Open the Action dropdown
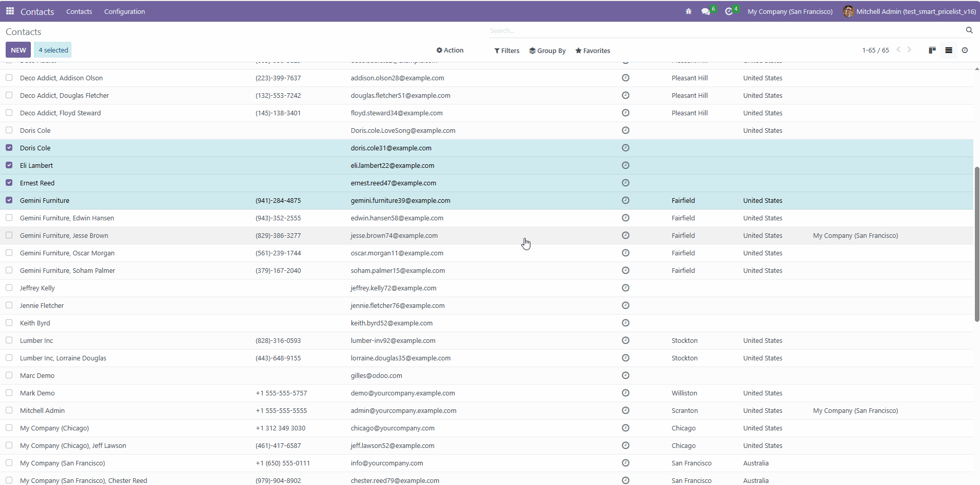 (450, 50)
